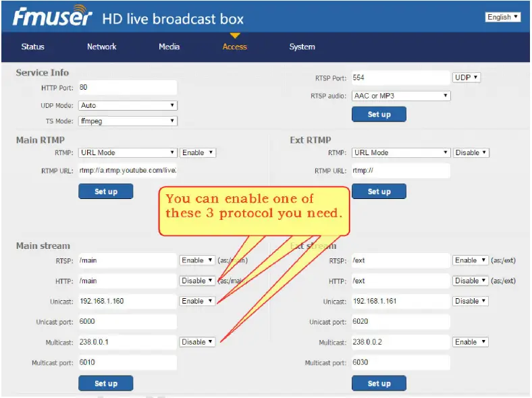Open Main stream Unicast Enable dropdown
The height and width of the screenshot is (398, 532).
(197, 301)
